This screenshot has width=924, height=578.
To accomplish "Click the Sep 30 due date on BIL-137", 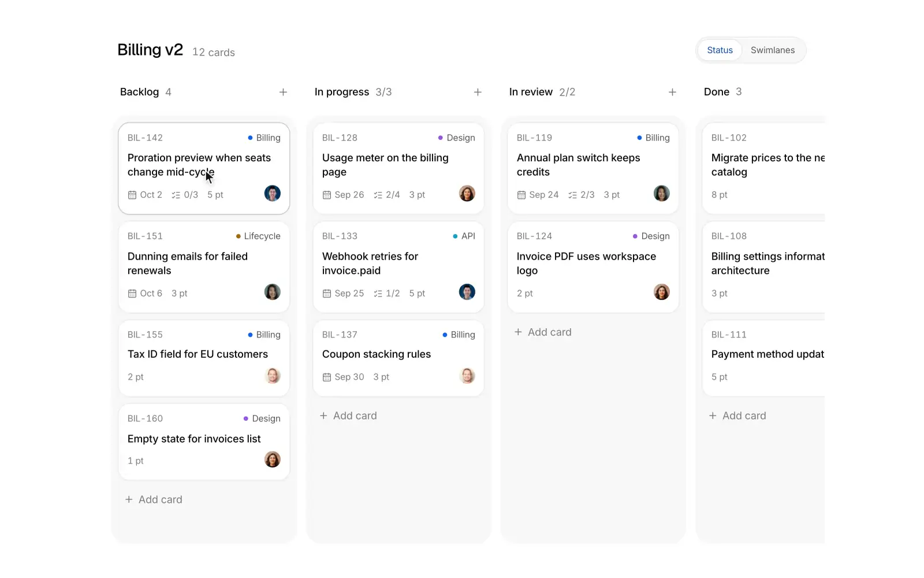I will point(343,377).
